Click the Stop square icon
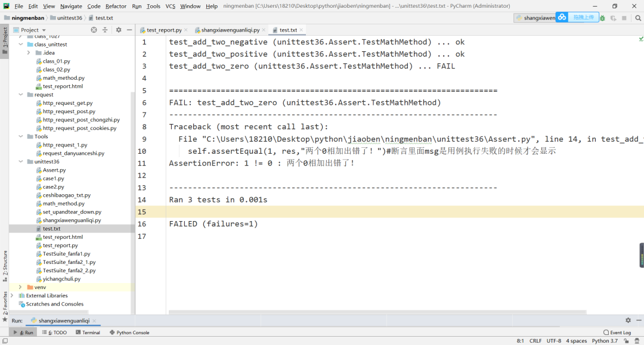This screenshot has height=345, width=644. click(x=624, y=18)
